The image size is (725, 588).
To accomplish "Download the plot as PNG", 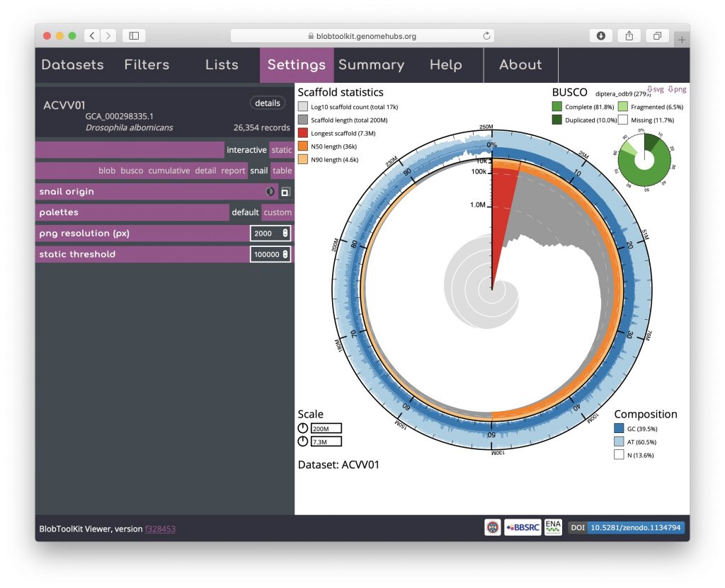I will pos(677,90).
